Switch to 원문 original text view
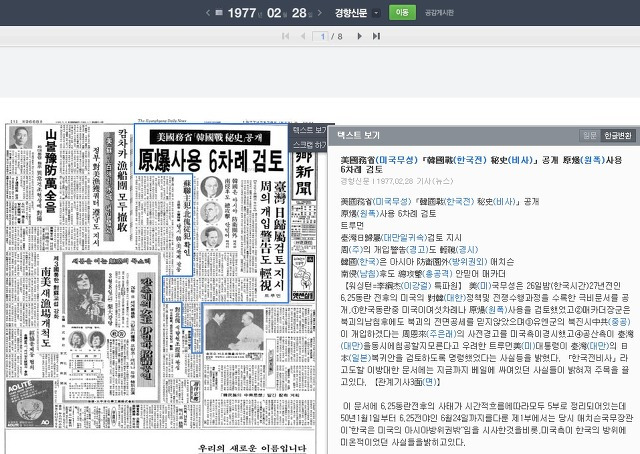 coord(589,136)
